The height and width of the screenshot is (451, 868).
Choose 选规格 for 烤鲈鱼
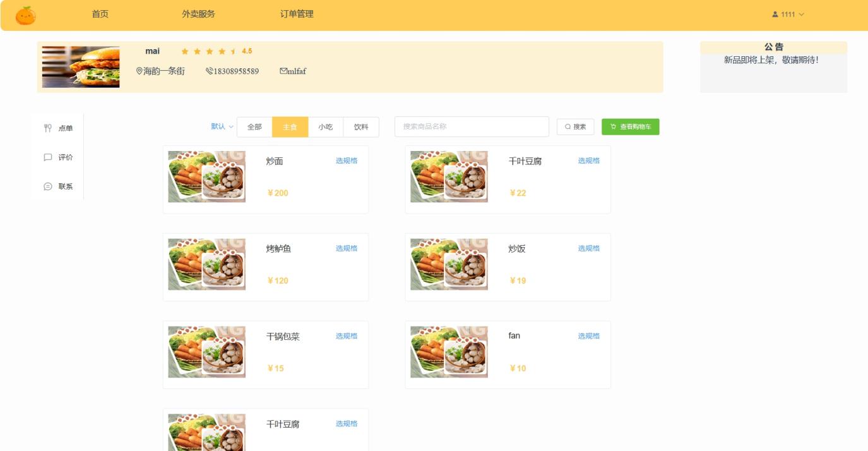click(347, 248)
